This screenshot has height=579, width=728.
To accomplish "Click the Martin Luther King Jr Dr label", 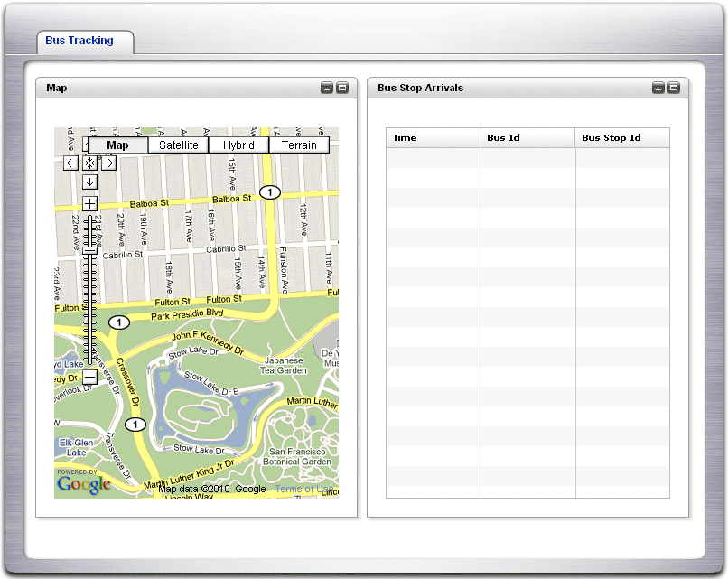I will (x=189, y=474).
